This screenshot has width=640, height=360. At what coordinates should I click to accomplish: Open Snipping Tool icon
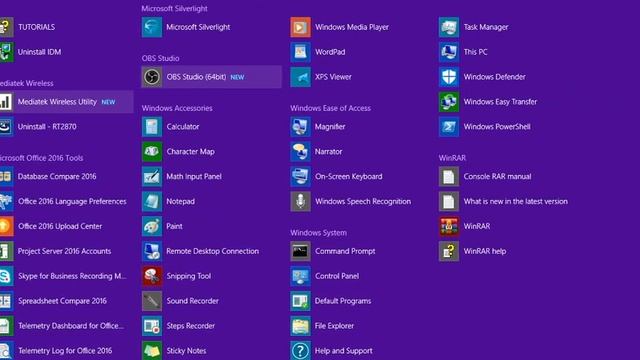[152, 276]
